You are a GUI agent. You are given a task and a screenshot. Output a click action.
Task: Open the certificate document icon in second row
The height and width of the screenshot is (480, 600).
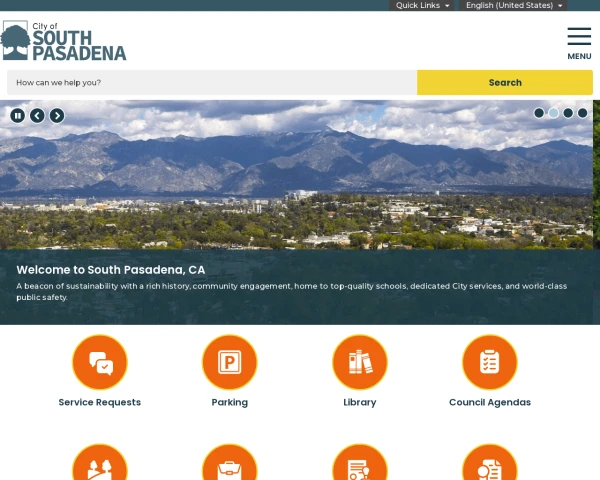(360, 464)
